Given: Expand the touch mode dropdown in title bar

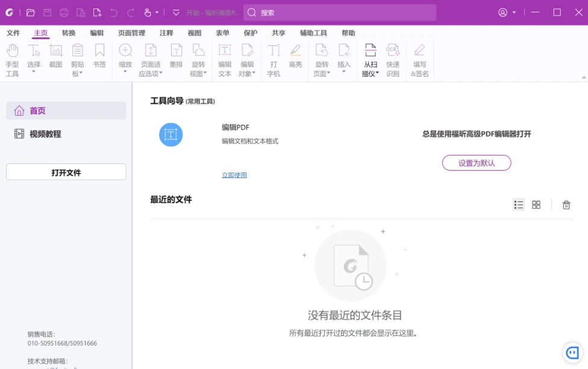Looking at the screenshot, I should pyautogui.click(x=157, y=13).
